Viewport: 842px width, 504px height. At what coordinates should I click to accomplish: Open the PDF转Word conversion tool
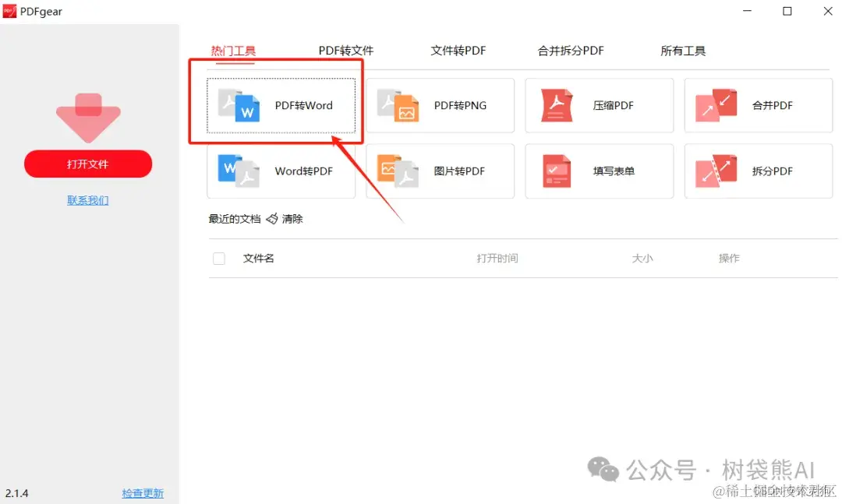pos(279,105)
